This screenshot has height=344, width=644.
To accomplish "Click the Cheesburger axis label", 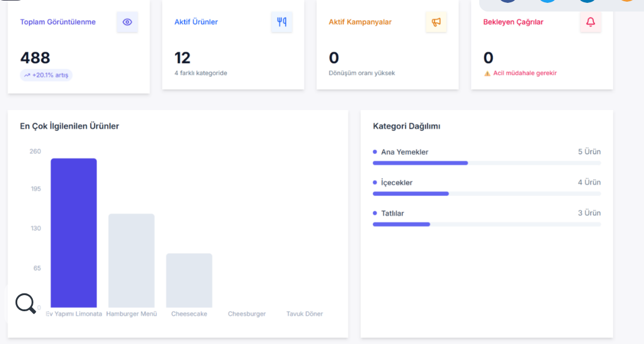I will (247, 314).
